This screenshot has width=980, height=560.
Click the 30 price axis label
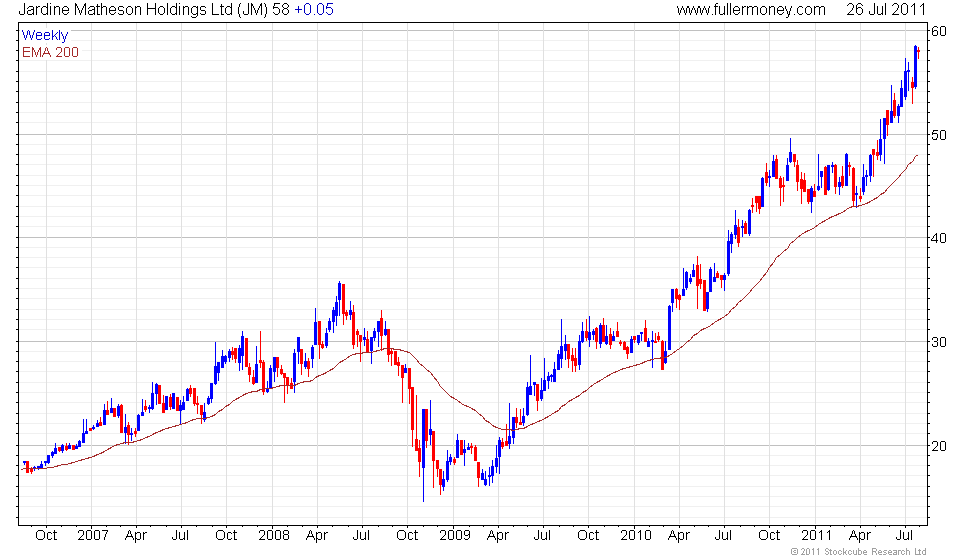pos(939,342)
